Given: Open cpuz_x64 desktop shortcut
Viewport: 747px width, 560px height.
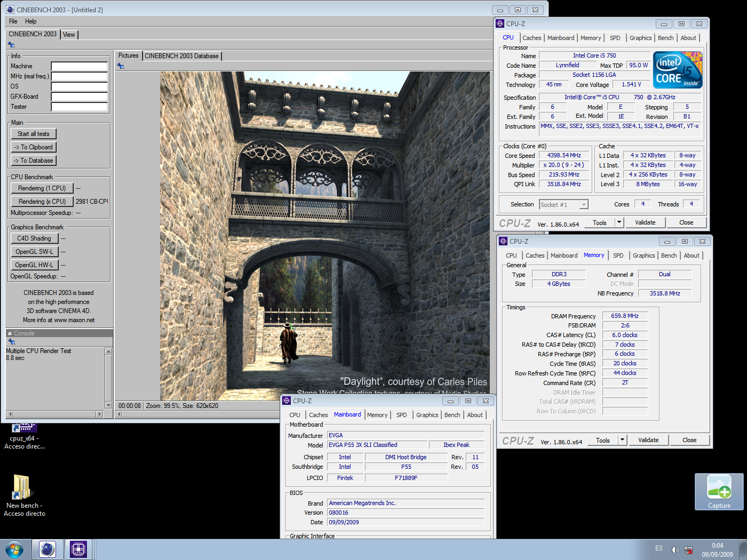Looking at the screenshot, I should pos(25,436).
